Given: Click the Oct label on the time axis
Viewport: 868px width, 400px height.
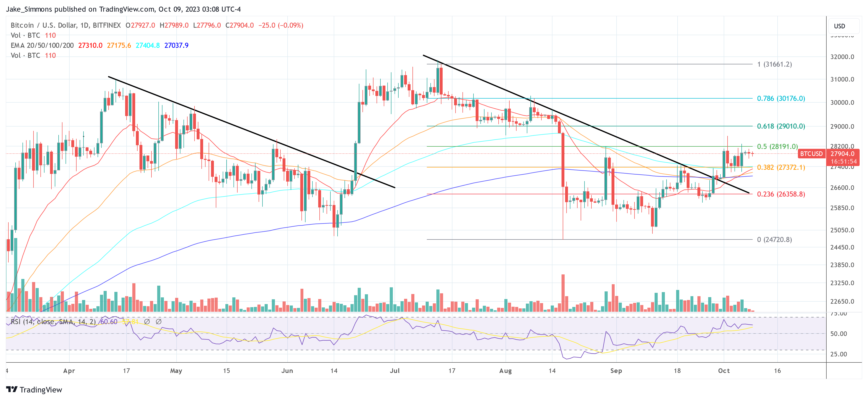Looking at the screenshot, I should click(724, 371).
